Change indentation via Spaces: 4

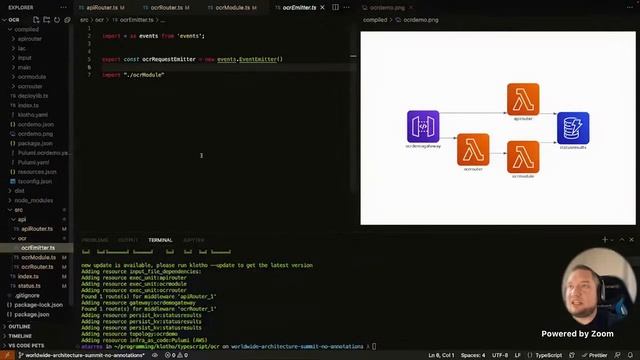[x=473, y=355]
